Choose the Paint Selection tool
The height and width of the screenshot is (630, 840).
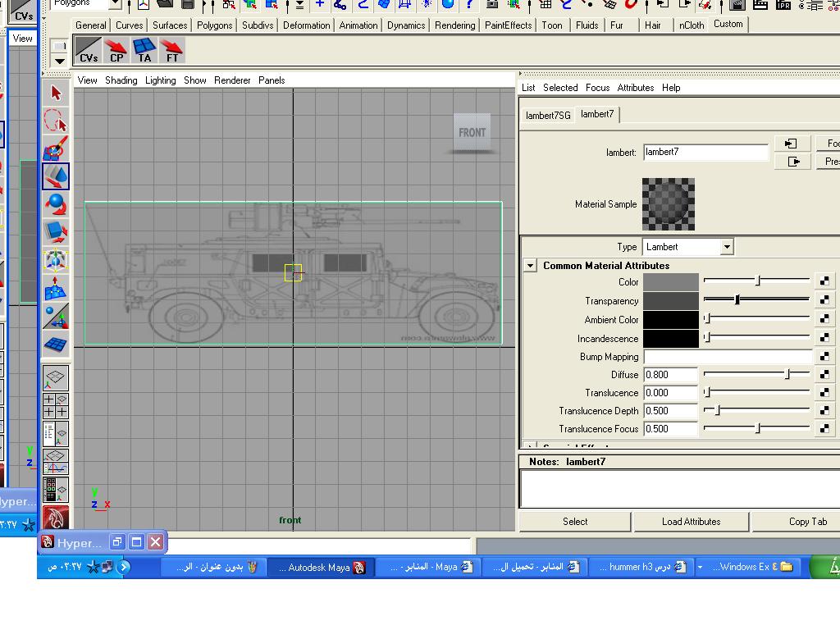(x=56, y=148)
